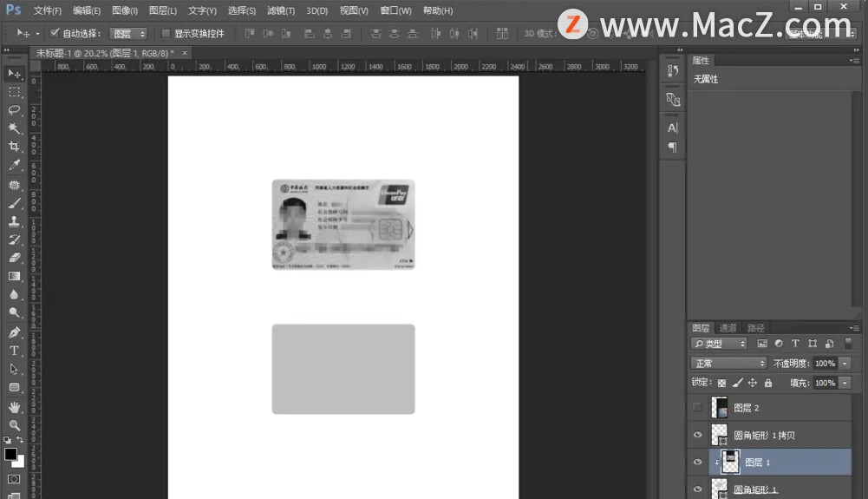Open the layer filter 类型 dropdown
The image size is (868, 499).
click(719, 344)
